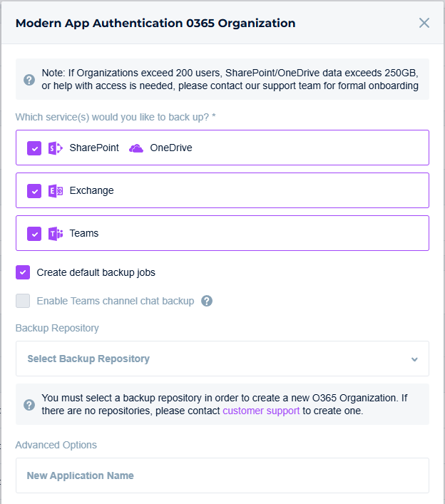Open the customer support link
445x504 pixels.
261,411
